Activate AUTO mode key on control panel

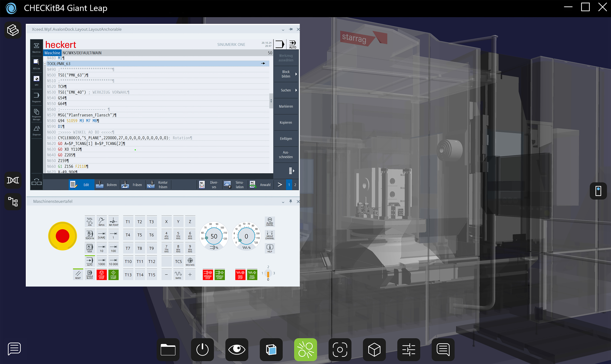coord(90,261)
